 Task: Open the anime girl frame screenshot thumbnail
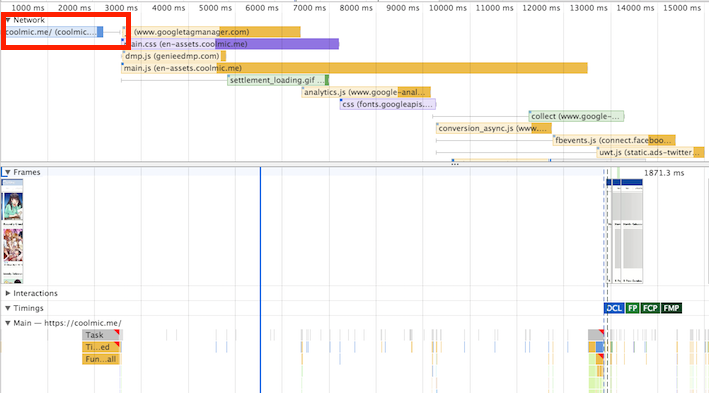[x=13, y=231]
